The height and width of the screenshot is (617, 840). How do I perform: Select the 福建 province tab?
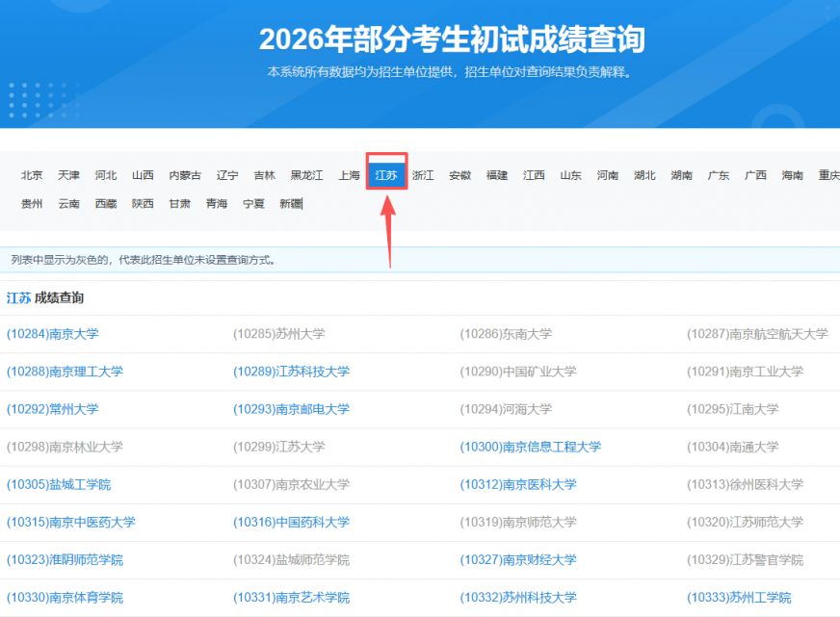[497, 175]
